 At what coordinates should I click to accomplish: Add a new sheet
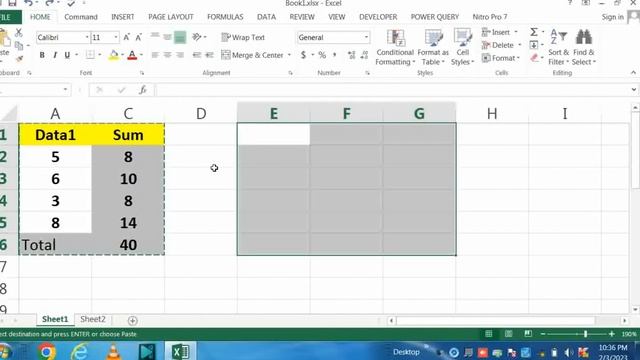[x=132, y=320]
